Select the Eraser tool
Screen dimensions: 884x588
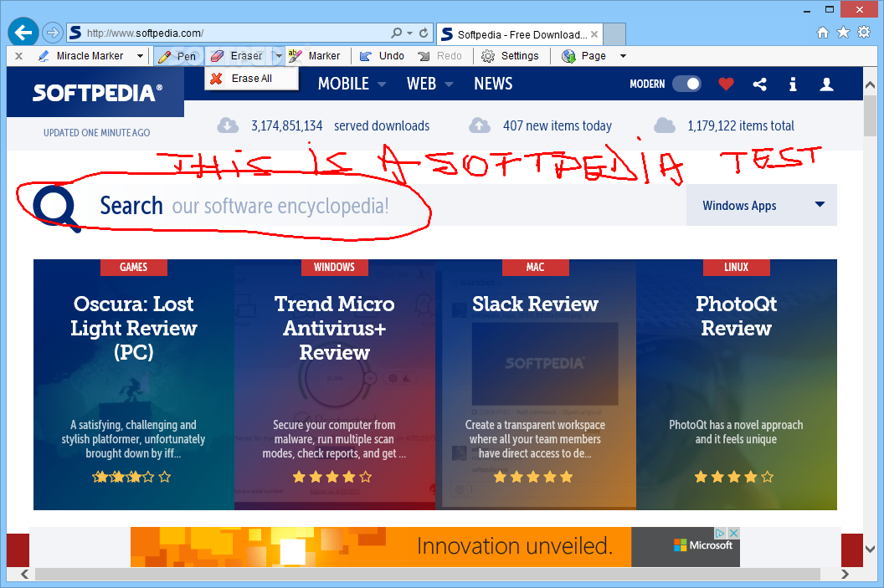[239, 56]
